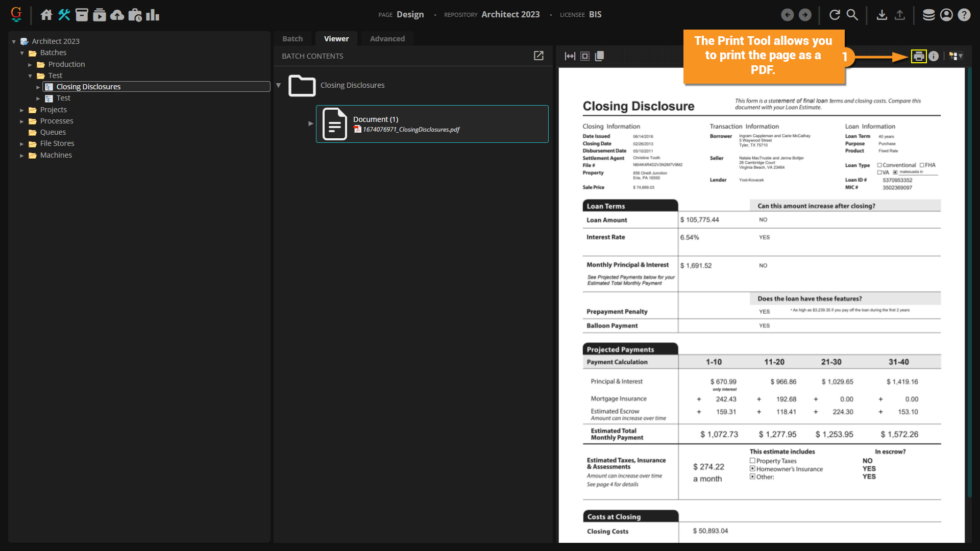
Task: Switch to the Batch tab
Action: (292, 39)
